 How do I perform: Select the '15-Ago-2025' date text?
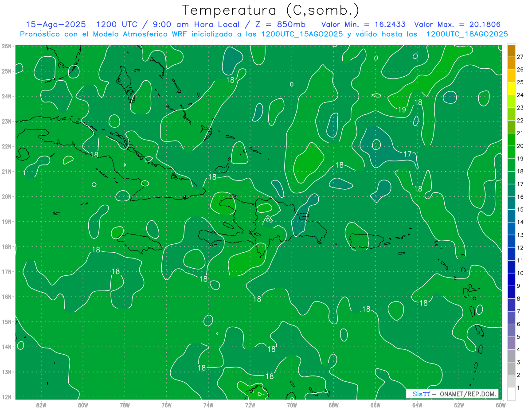55,24
